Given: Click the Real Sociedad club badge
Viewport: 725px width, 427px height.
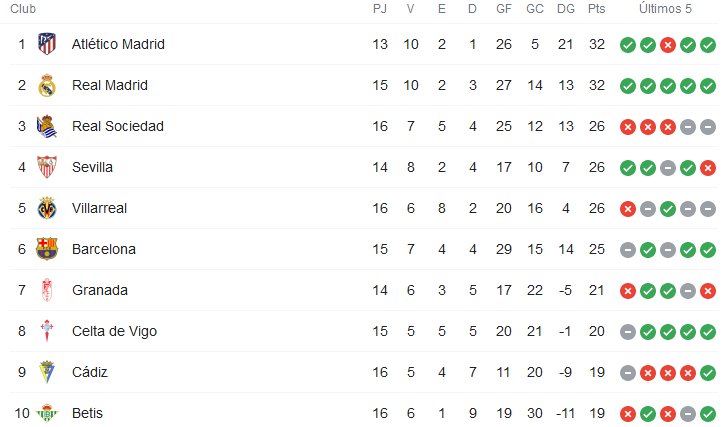Looking at the screenshot, I should tap(47, 126).
